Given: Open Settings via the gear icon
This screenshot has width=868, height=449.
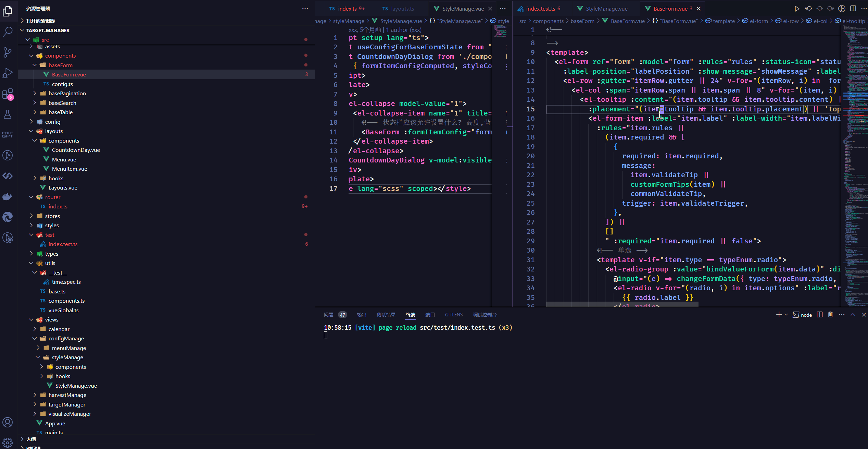Looking at the screenshot, I should 8,442.
